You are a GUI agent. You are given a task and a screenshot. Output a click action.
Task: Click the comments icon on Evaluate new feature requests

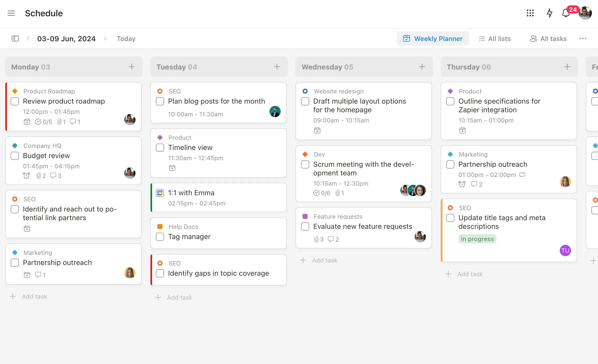[x=331, y=239]
